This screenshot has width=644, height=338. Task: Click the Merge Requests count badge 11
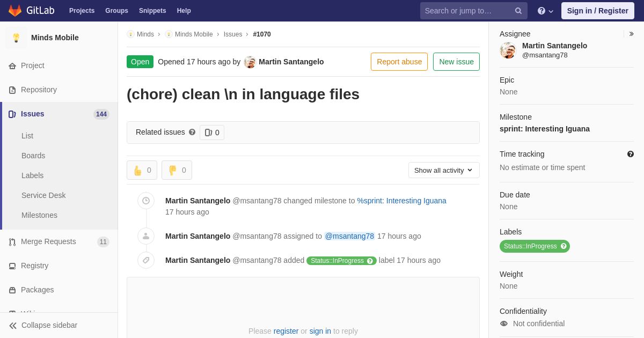point(103,242)
